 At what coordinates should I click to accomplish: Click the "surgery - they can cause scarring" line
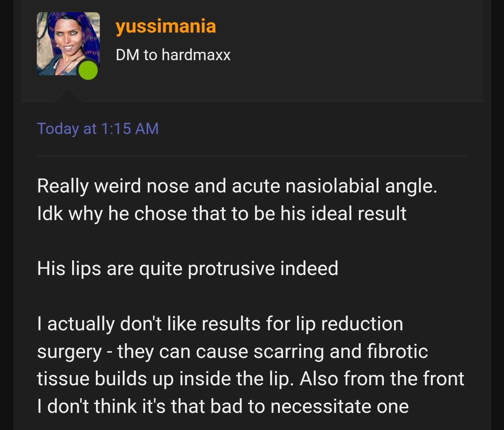pos(232,351)
